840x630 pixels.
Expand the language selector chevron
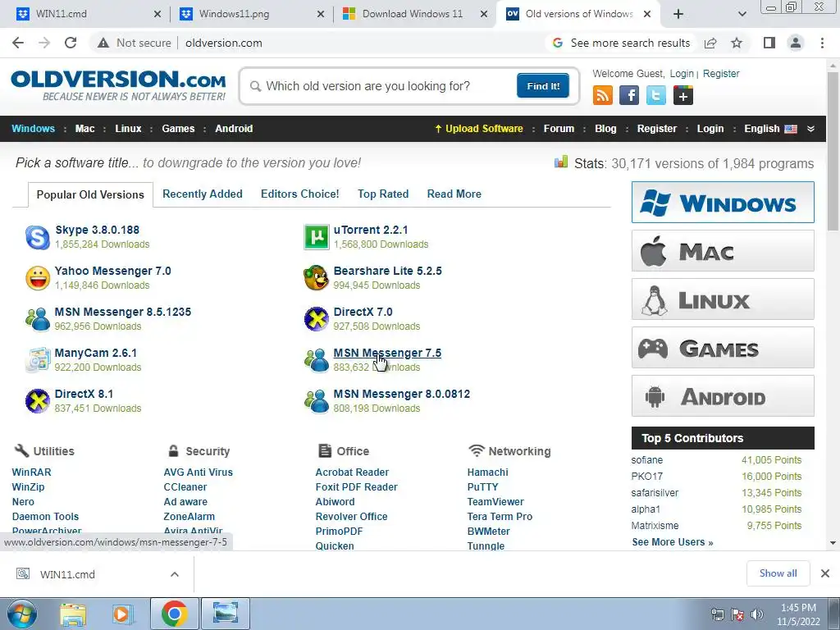click(810, 129)
